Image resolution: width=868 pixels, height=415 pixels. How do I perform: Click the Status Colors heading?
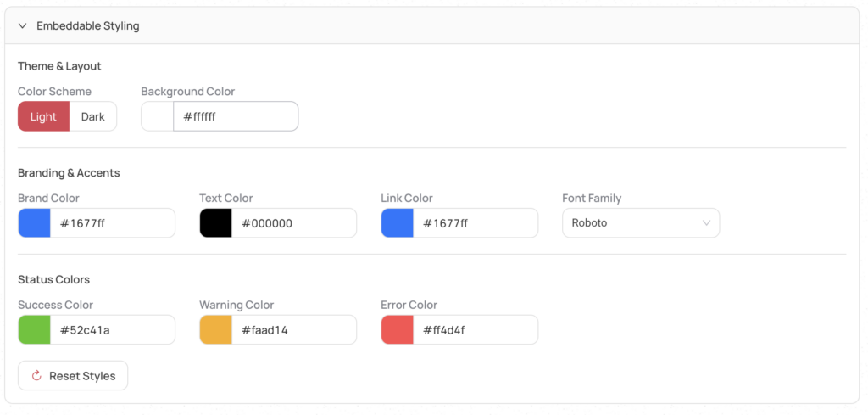tap(54, 280)
